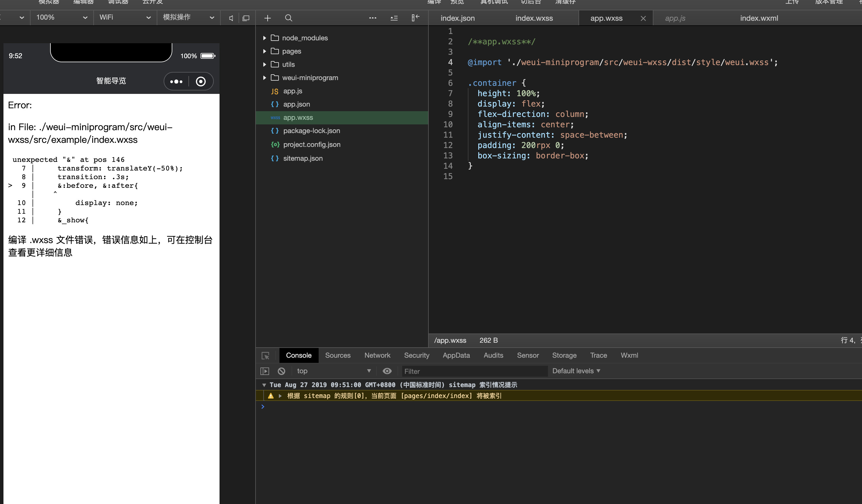The image size is (862, 504).
Task: Expand node_modules folder
Action: [264, 38]
